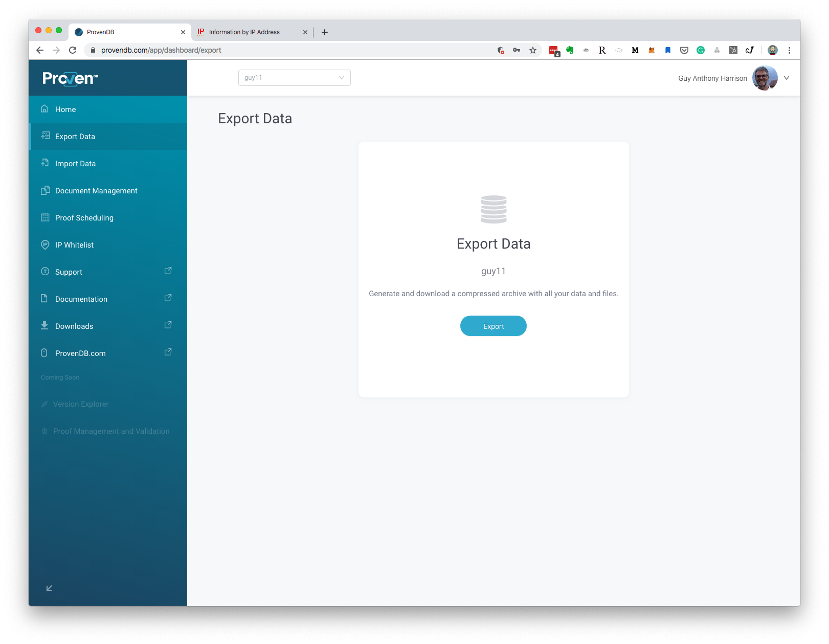Click the ProvenDB.com mouse icon
The height and width of the screenshot is (644, 829).
pyautogui.click(x=44, y=353)
